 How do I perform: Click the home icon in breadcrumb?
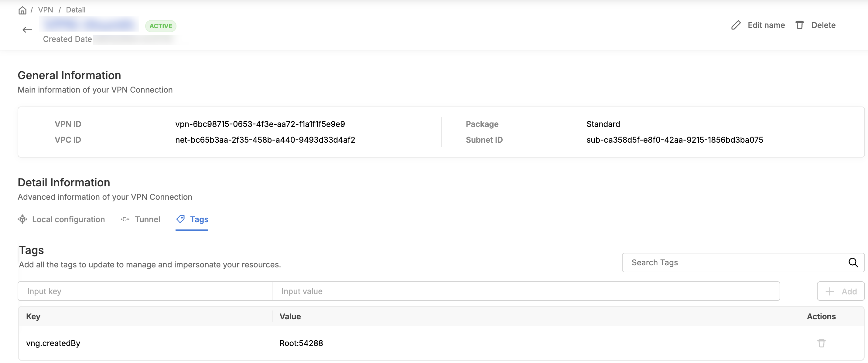pos(22,10)
